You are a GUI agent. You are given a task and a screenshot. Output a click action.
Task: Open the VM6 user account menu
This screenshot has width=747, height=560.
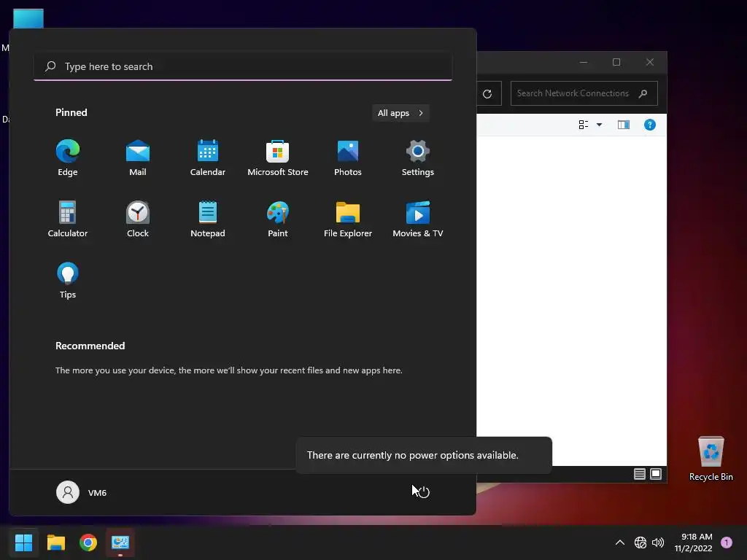(82, 492)
